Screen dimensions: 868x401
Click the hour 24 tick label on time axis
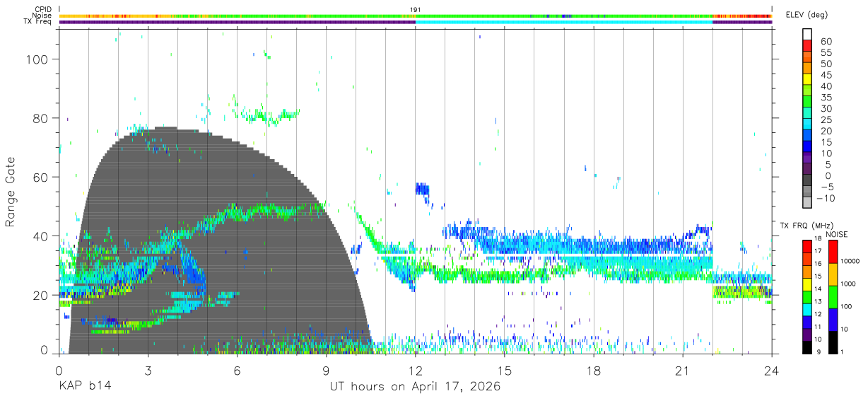pyautogui.click(x=772, y=371)
